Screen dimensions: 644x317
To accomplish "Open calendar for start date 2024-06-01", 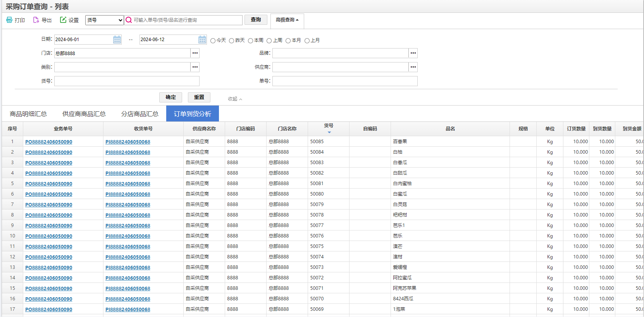I will click(117, 40).
